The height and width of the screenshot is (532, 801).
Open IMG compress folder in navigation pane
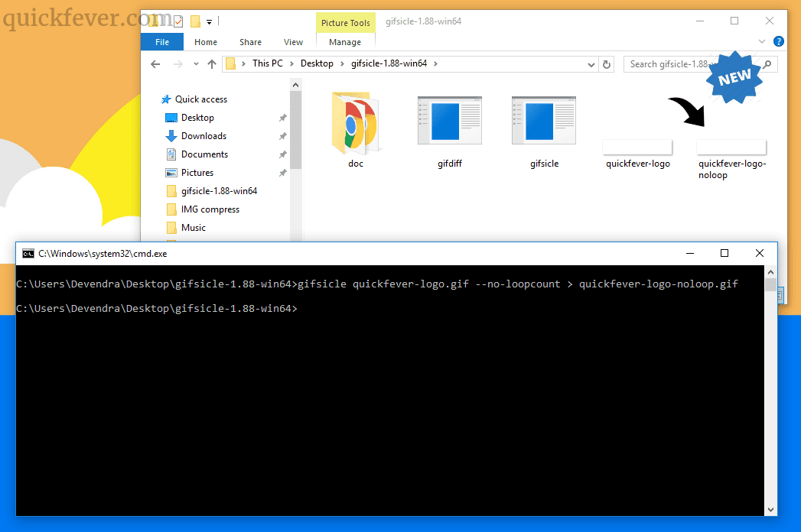click(203, 209)
